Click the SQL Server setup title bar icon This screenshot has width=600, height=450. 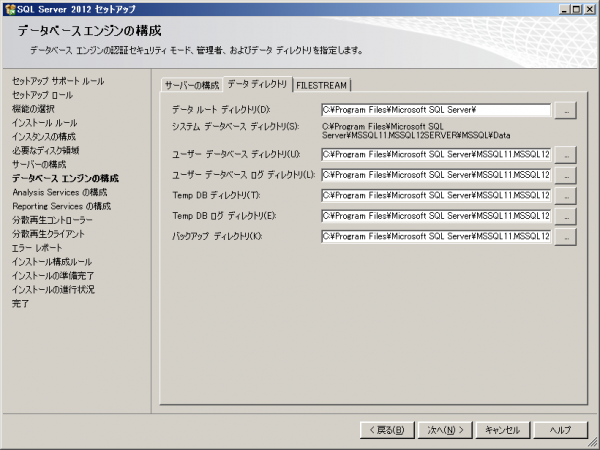pyautogui.click(x=9, y=9)
